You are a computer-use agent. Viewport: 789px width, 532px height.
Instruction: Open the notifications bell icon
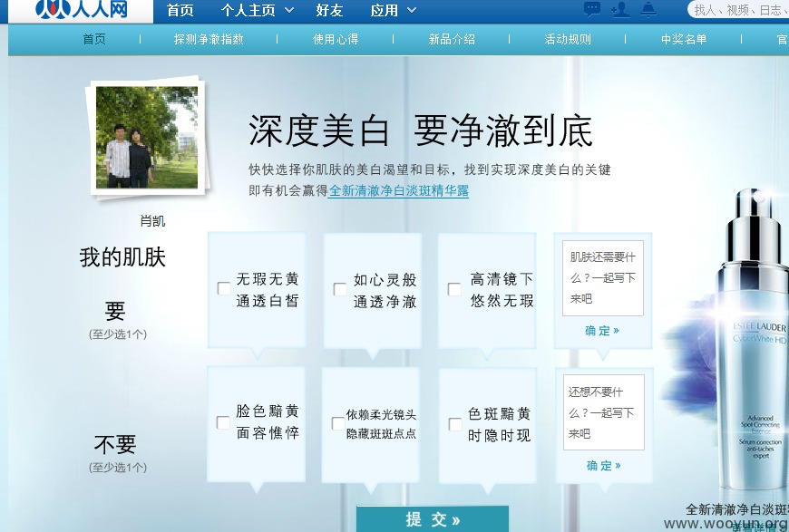tap(648, 10)
